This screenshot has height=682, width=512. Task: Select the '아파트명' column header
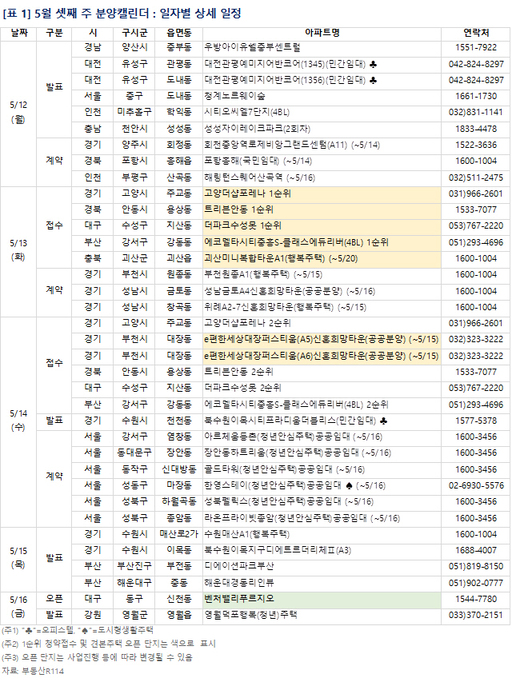[x=322, y=33]
